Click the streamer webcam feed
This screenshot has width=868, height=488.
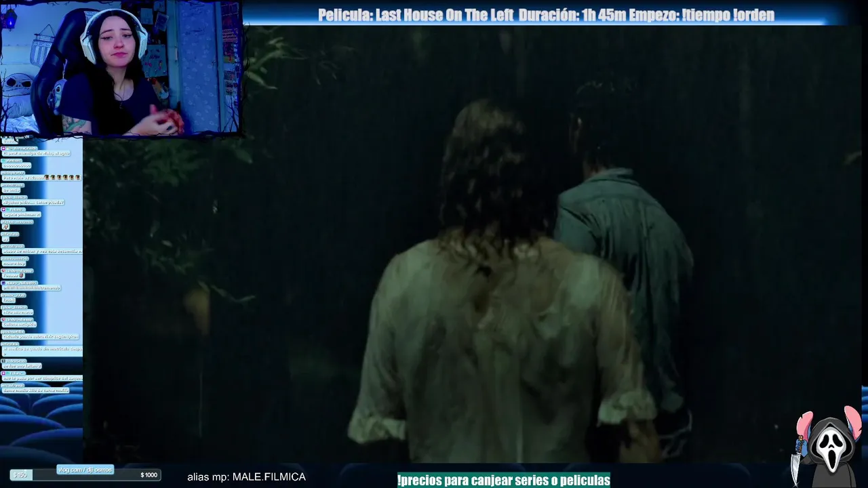point(121,68)
